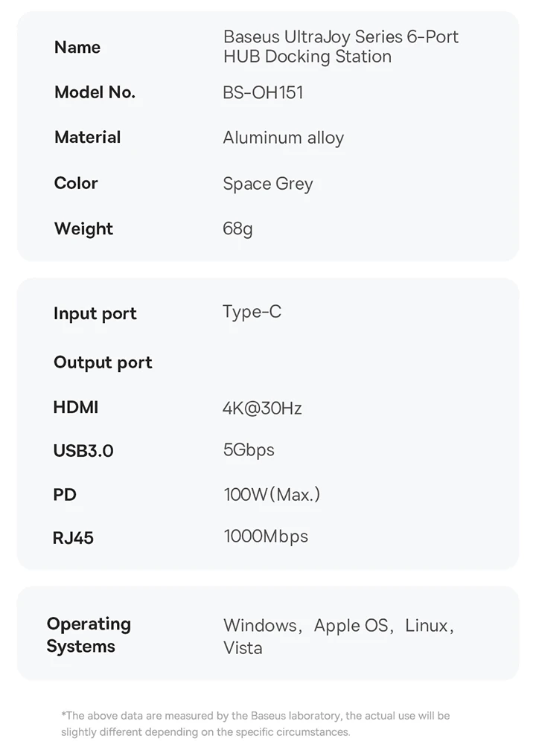The height and width of the screenshot is (756, 536).
Task: Click the "Operating Systems" label
Action: [x=89, y=635]
